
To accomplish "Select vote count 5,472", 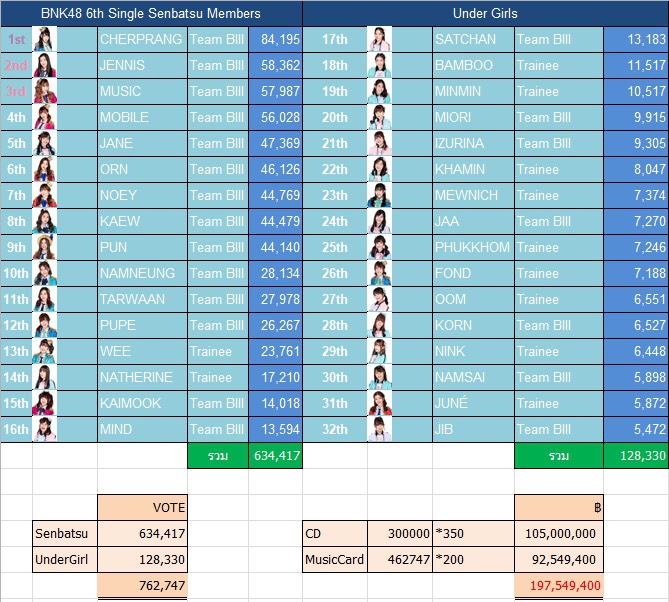I will pyautogui.click(x=636, y=430).
